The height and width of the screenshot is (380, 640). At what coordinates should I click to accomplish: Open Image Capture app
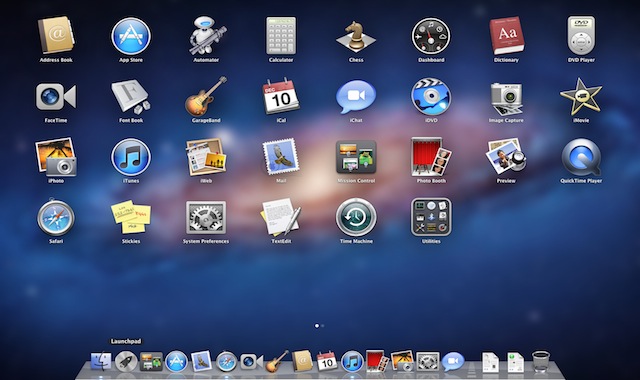tap(506, 98)
